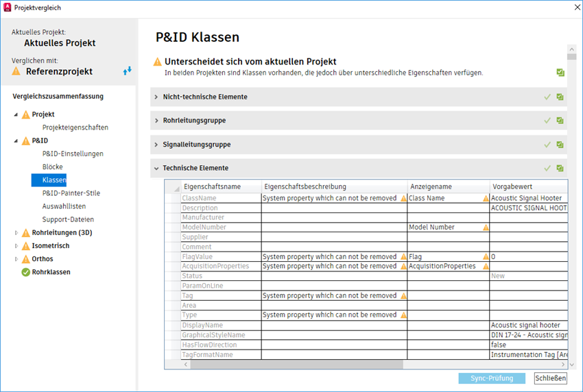The image size is (583, 392).
Task: Click green checkmark in Nicht-technische Elemente row
Action: [547, 97]
